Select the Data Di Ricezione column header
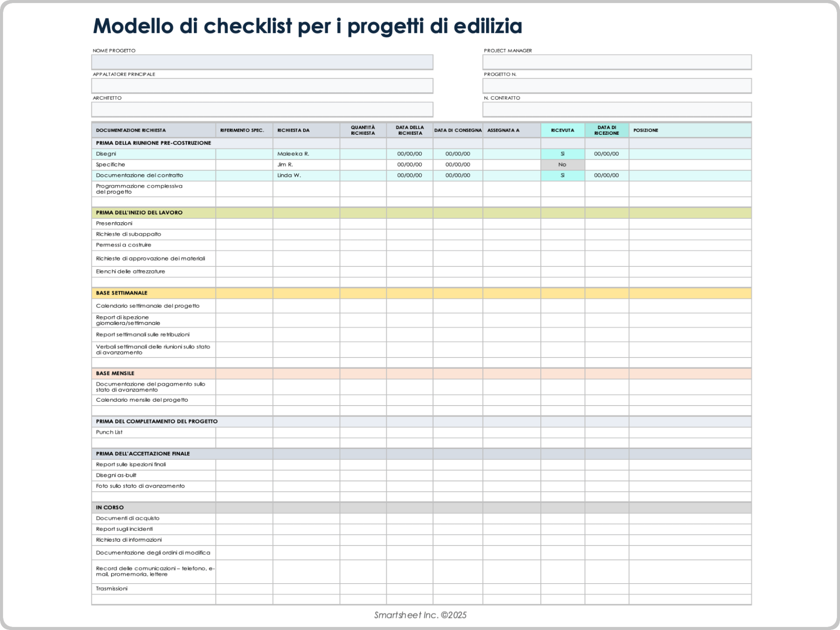840x630 pixels. [607, 130]
